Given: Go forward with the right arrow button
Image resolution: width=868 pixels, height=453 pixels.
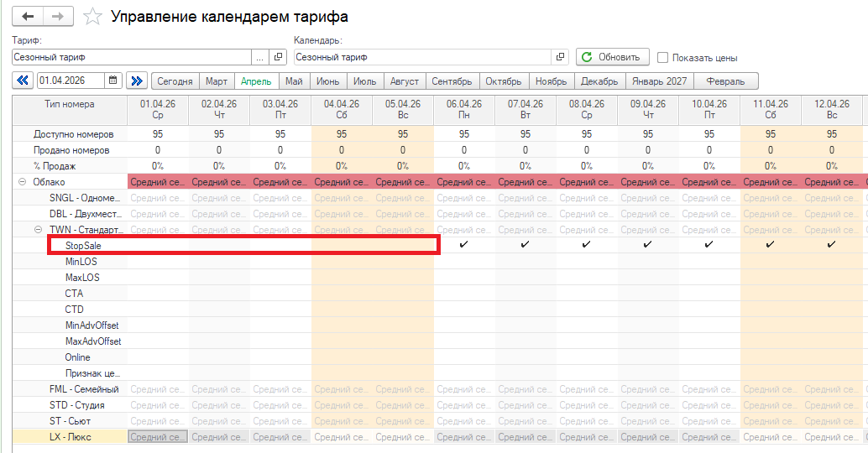Looking at the screenshot, I should coord(58,17).
